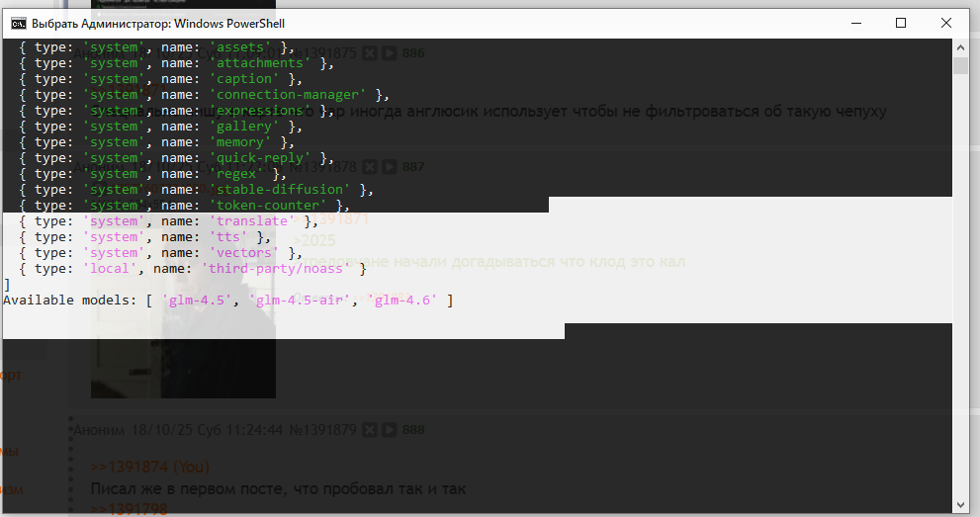Click the PowerShell window title text
The image size is (980, 517).
coord(158,24)
